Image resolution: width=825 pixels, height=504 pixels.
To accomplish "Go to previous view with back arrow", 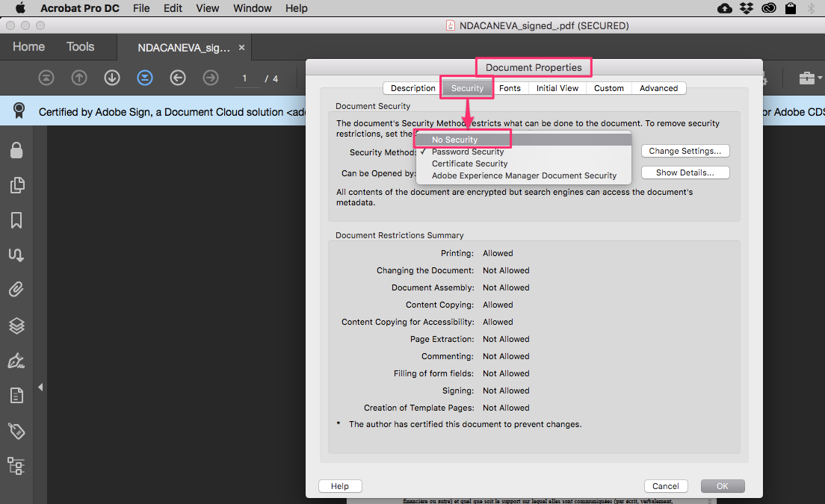I will 177,78.
